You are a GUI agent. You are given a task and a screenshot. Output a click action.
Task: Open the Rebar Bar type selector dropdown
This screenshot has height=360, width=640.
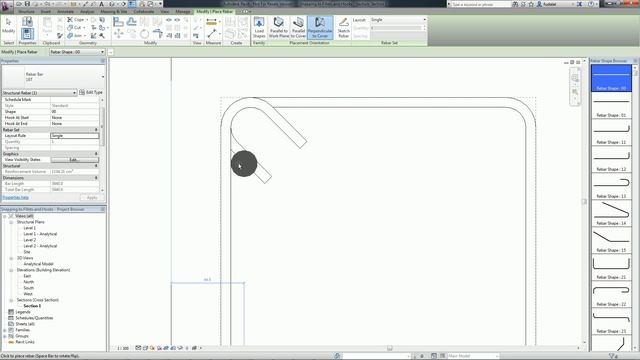point(53,77)
